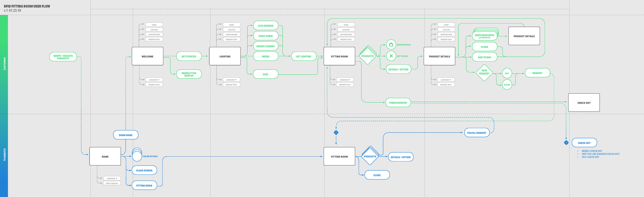Click the Clear Screen node
The height and width of the screenshot is (197, 644).
point(144,170)
